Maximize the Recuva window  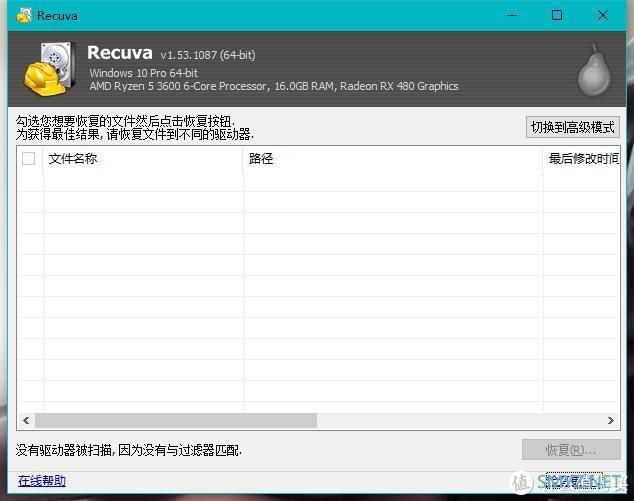(x=557, y=15)
